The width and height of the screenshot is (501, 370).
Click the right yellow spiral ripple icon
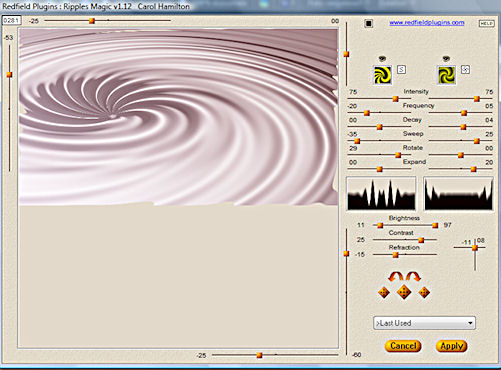(446, 74)
